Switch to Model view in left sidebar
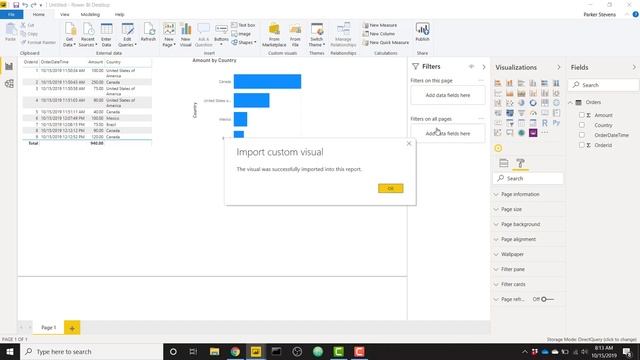Image resolution: width=640 pixels, height=360 pixels. point(9,84)
